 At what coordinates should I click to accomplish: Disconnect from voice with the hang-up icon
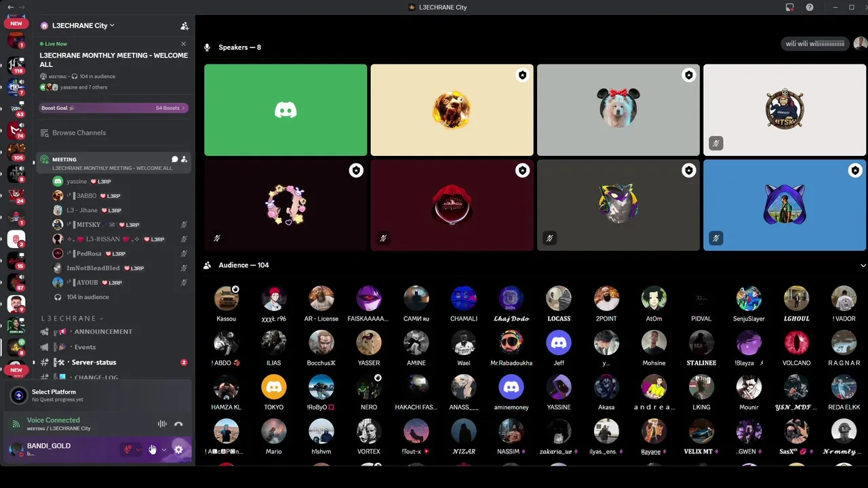(178, 424)
